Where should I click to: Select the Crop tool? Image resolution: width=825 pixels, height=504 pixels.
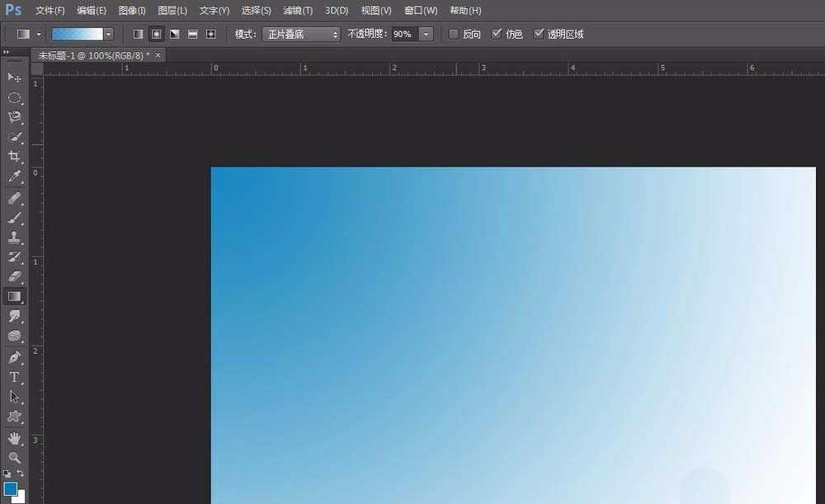pyautogui.click(x=15, y=157)
